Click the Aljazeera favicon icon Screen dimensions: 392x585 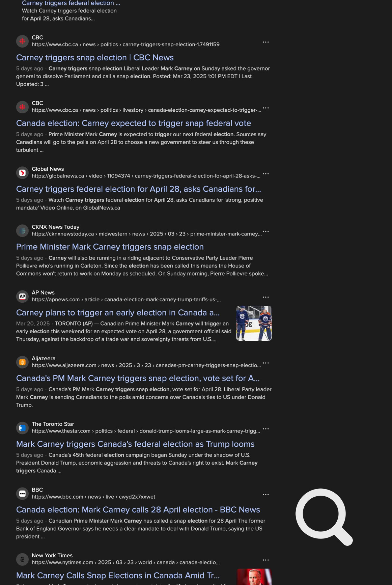22,362
